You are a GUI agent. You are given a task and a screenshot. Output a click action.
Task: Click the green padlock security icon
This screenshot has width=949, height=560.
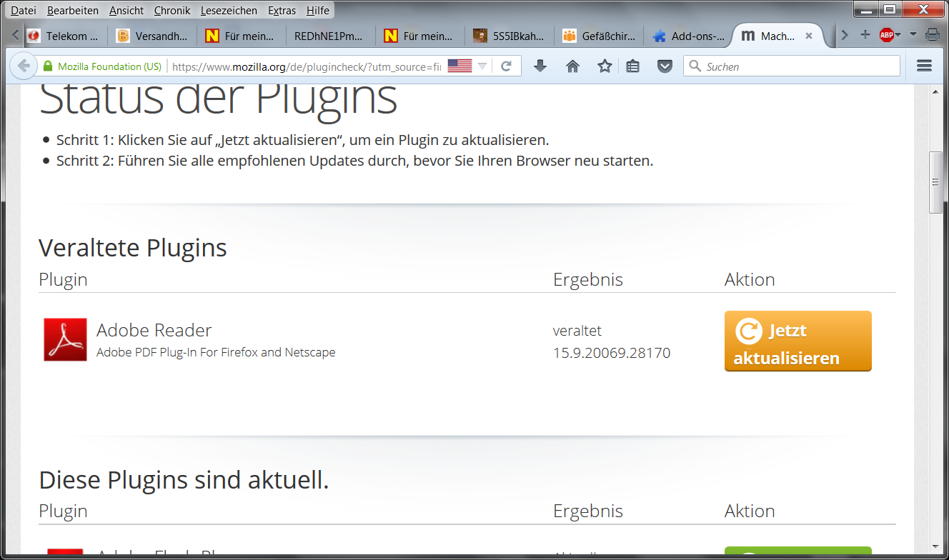coord(48,66)
